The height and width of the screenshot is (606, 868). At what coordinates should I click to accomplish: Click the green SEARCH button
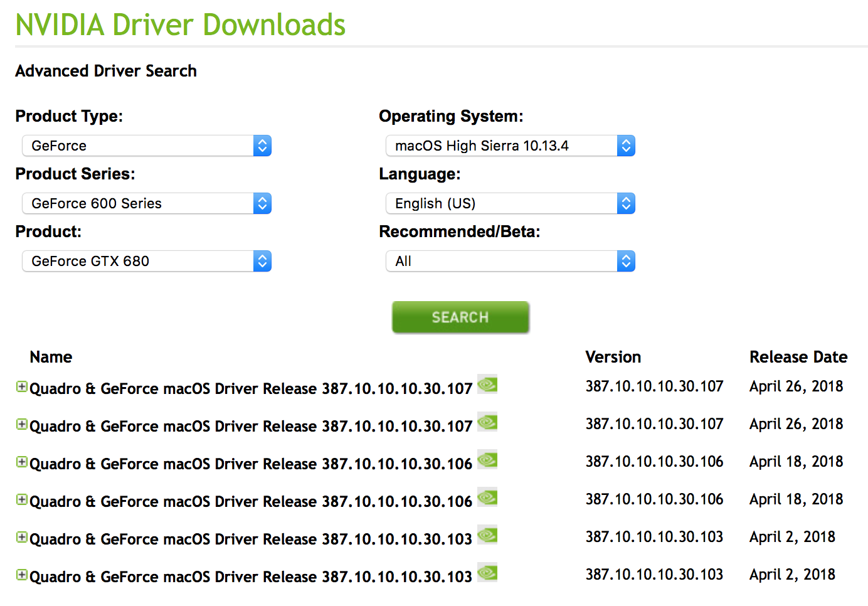coord(460,317)
